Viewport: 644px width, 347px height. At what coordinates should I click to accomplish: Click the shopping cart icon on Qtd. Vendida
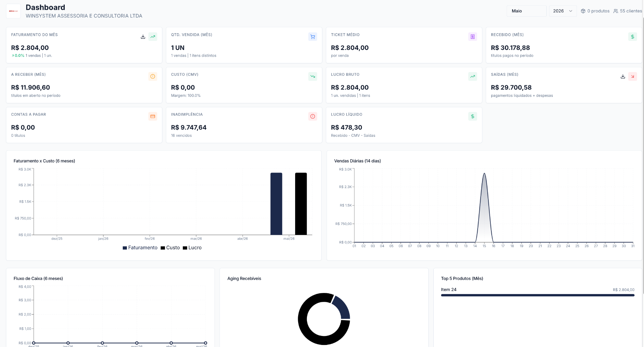[313, 37]
